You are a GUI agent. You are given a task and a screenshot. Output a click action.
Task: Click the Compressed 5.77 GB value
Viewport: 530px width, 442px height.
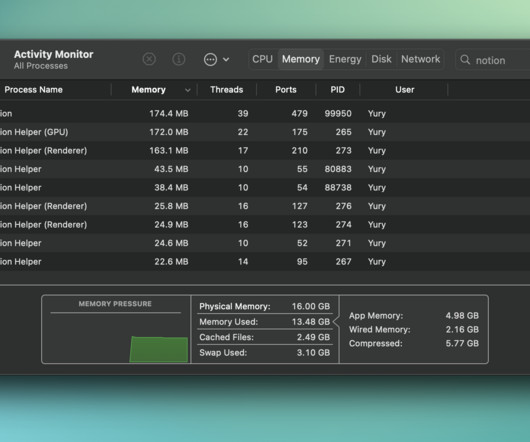[462, 343]
